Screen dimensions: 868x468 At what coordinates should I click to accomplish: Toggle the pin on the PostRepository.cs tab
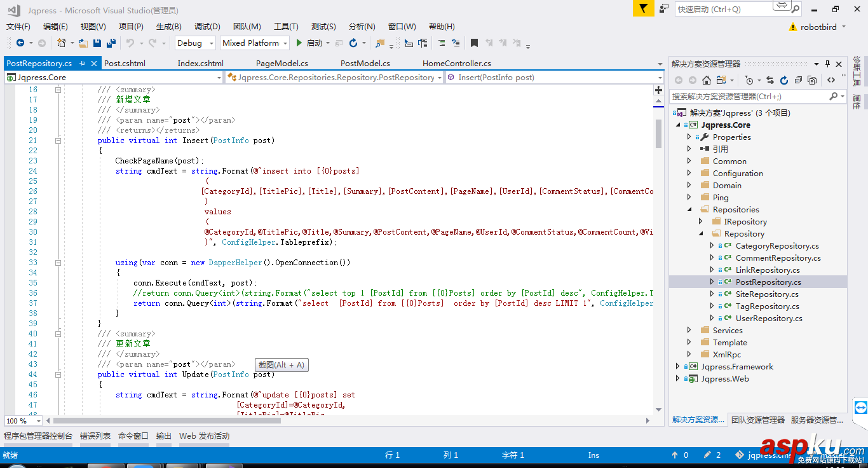83,64
